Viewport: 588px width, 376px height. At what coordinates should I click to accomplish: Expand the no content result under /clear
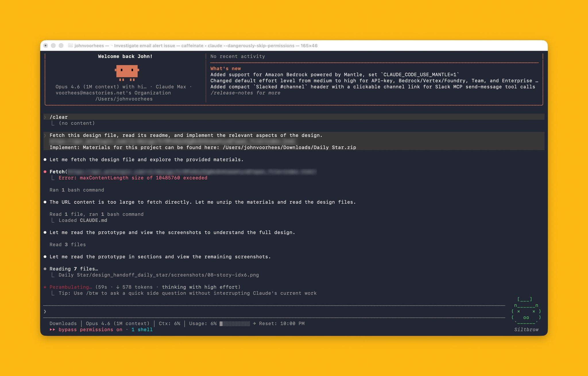[76, 123]
